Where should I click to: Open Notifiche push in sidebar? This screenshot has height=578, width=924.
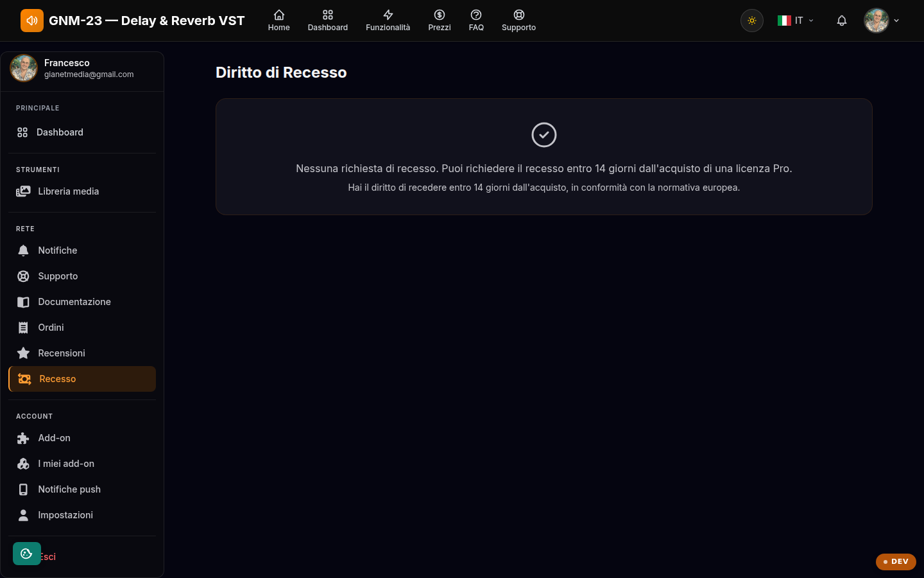point(82,489)
